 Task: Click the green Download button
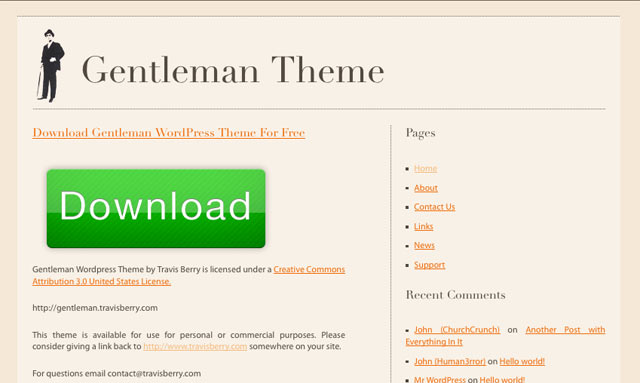[156, 208]
